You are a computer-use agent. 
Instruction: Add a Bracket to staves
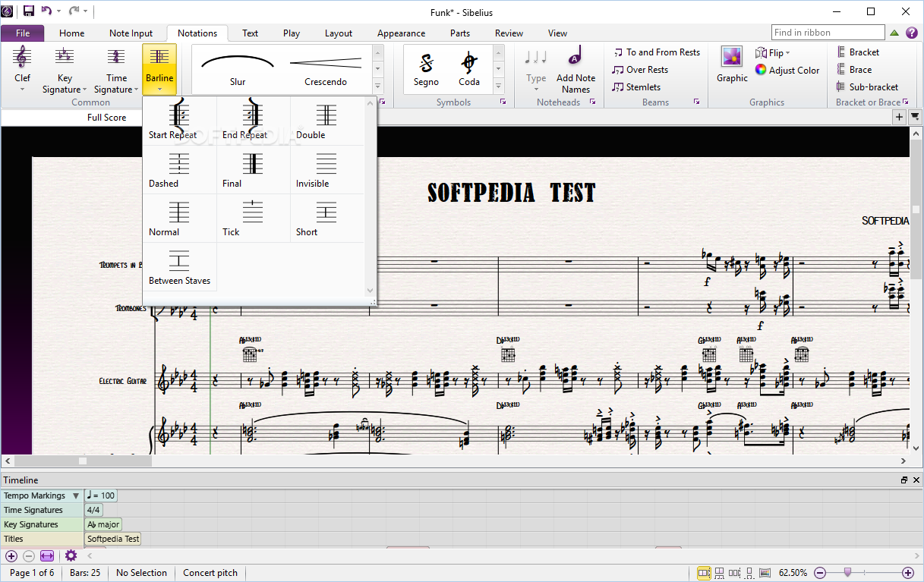857,52
